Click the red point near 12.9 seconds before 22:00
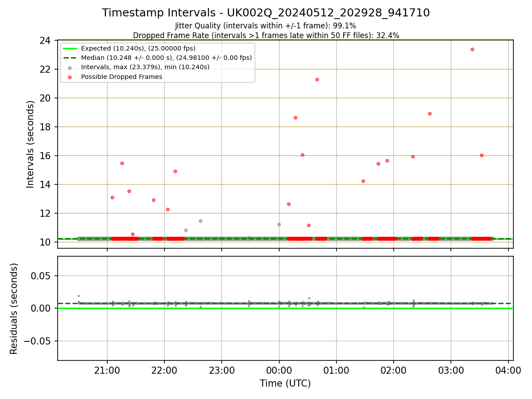 (x=153, y=200)
